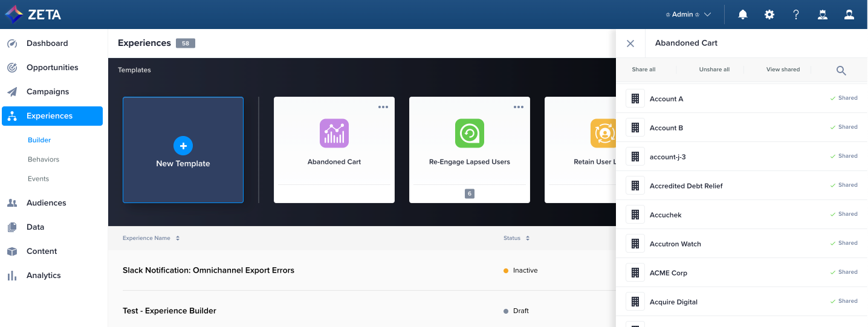The image size is (868, 327).
Task: Open the notifications bell icon
Action: (743, 15)
